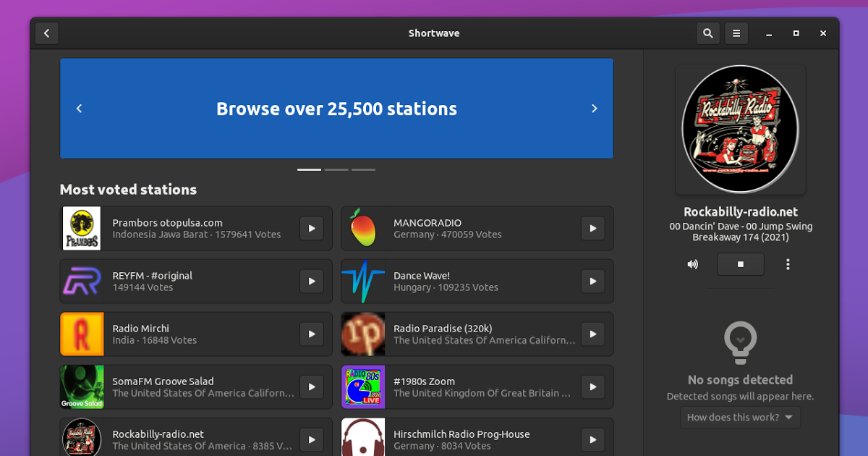Stop playback of the current station
This screenshot has height=456, width=868.
coord(740,264)
